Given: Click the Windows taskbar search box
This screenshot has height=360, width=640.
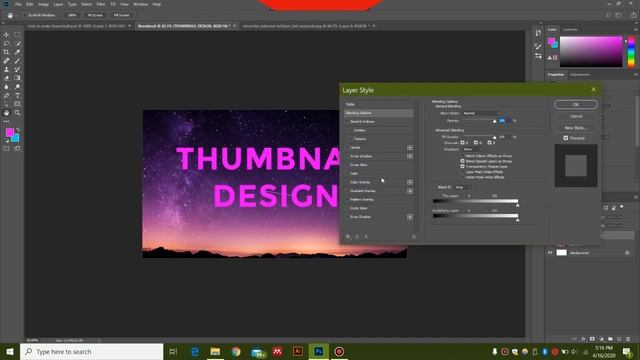Looking at the screenshot, I should point(91,351).
